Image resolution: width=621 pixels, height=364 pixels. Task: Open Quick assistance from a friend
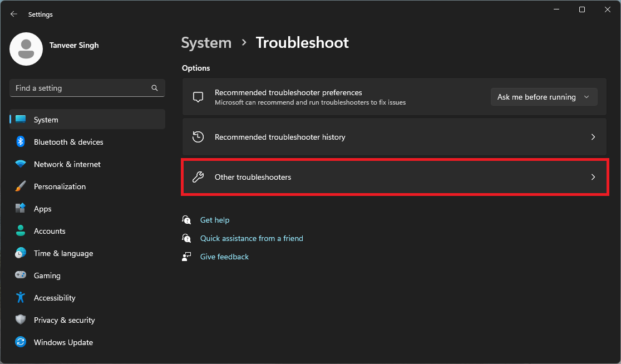[252, 238]
